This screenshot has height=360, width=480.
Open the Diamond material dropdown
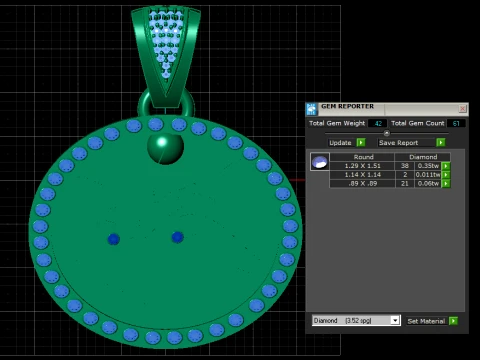(x=395, y=321)
